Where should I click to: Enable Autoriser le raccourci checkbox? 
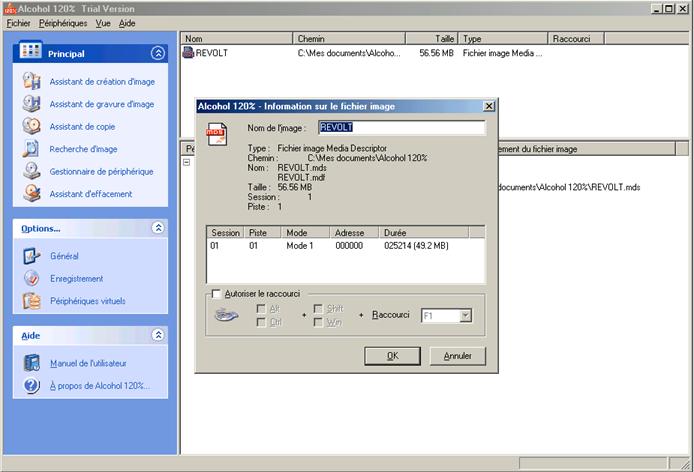tap(216, 294)
